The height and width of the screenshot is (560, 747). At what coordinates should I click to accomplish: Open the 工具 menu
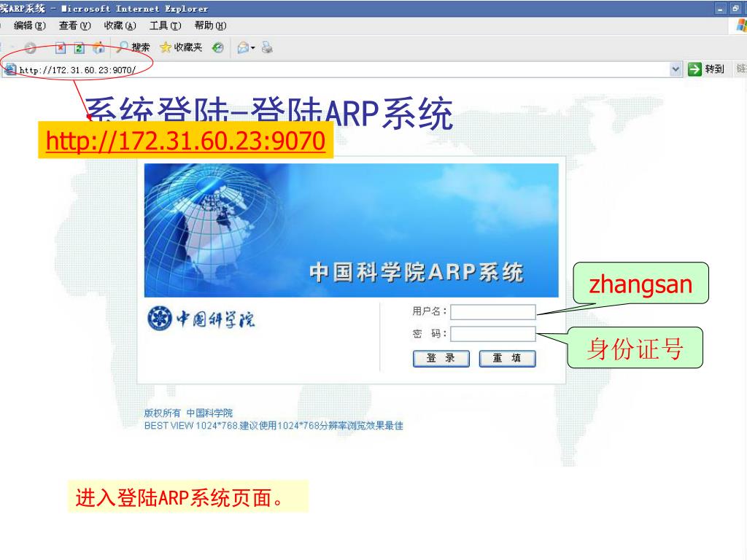coord(166,26)
